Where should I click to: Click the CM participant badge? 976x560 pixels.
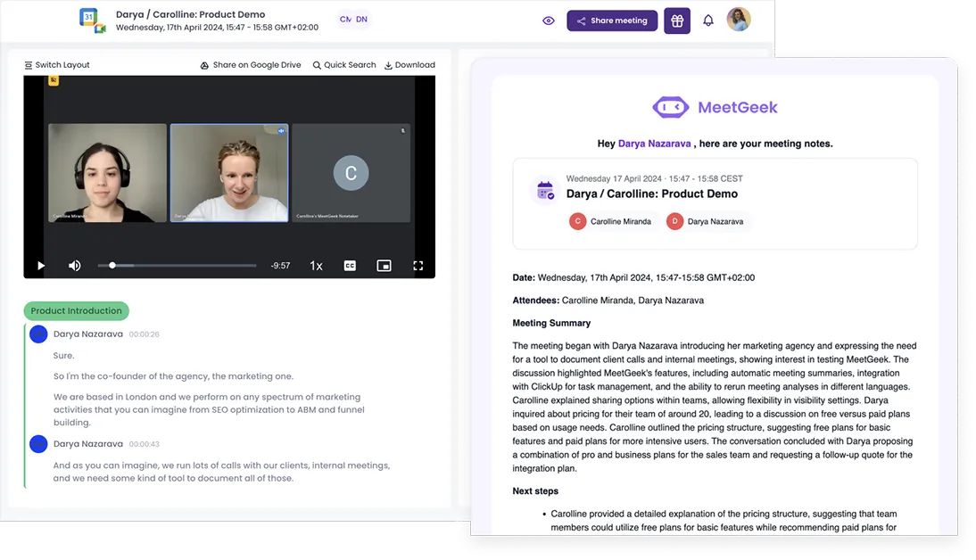(x=345, y=20)
